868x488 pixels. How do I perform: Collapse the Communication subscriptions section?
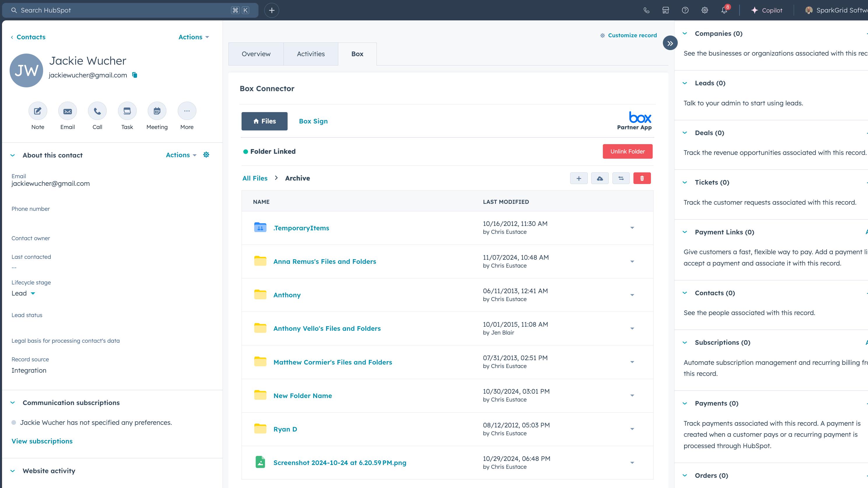coord(13,402)
